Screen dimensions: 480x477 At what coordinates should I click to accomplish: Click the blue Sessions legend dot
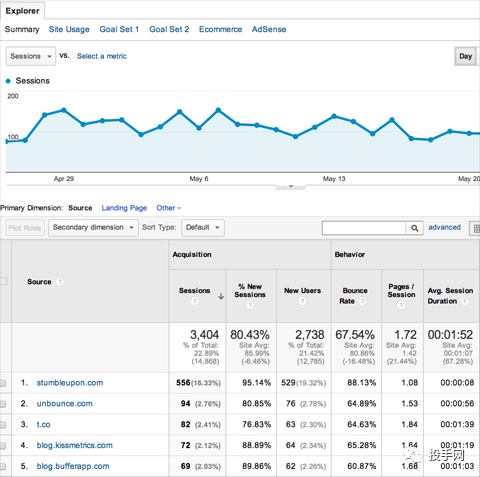[8, 81]
